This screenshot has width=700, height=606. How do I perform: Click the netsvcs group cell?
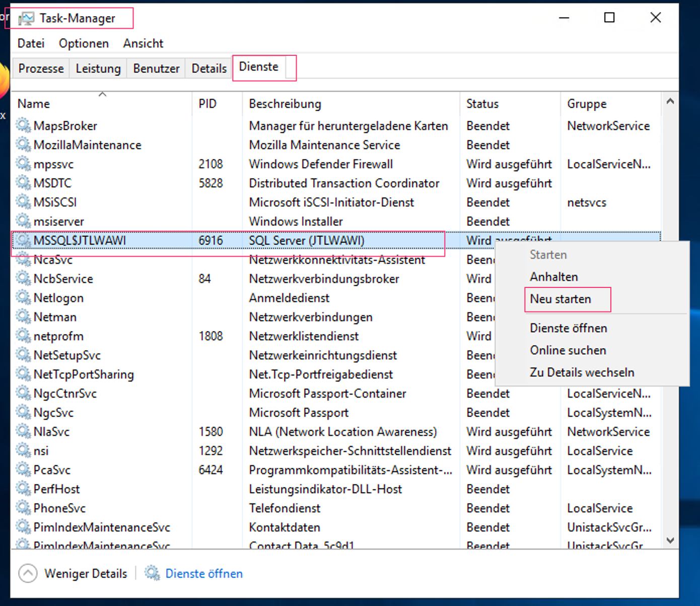click(x=587, y=203)
